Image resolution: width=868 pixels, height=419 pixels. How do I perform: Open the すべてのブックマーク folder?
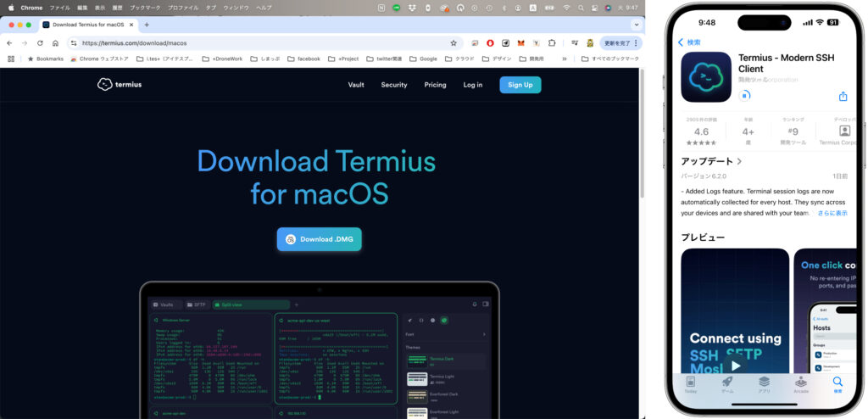[609, 59]
